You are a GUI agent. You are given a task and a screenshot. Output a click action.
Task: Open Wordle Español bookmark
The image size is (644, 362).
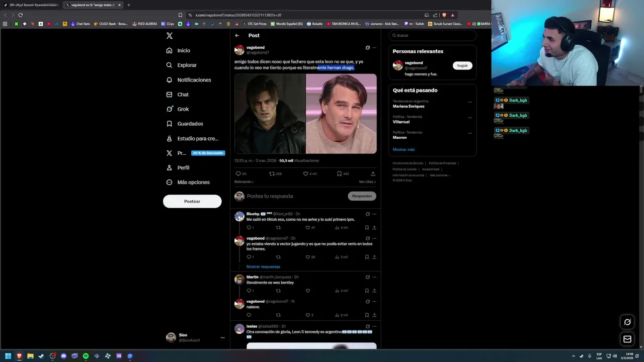coord(287,24)
